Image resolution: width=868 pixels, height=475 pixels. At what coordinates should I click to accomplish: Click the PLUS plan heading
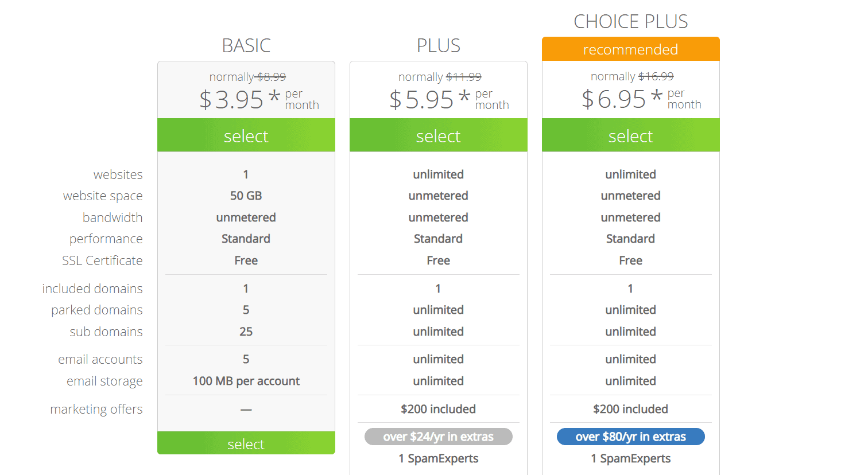[x=439, y=45]
